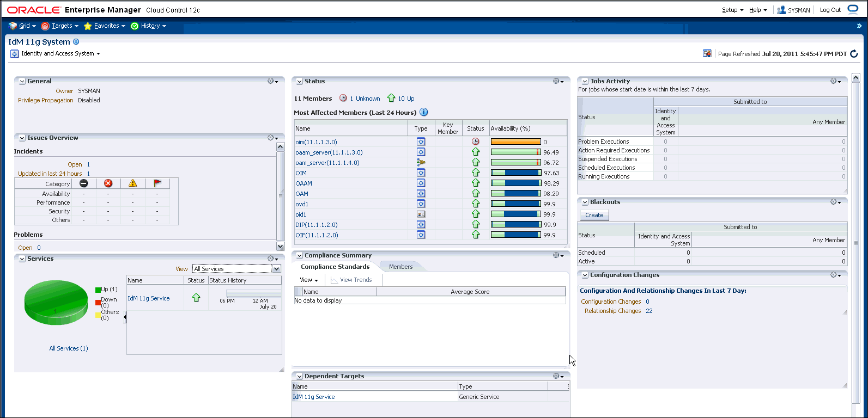Open the All Services view dropdown
Screen dimensions: 868x418
(276, 269)
